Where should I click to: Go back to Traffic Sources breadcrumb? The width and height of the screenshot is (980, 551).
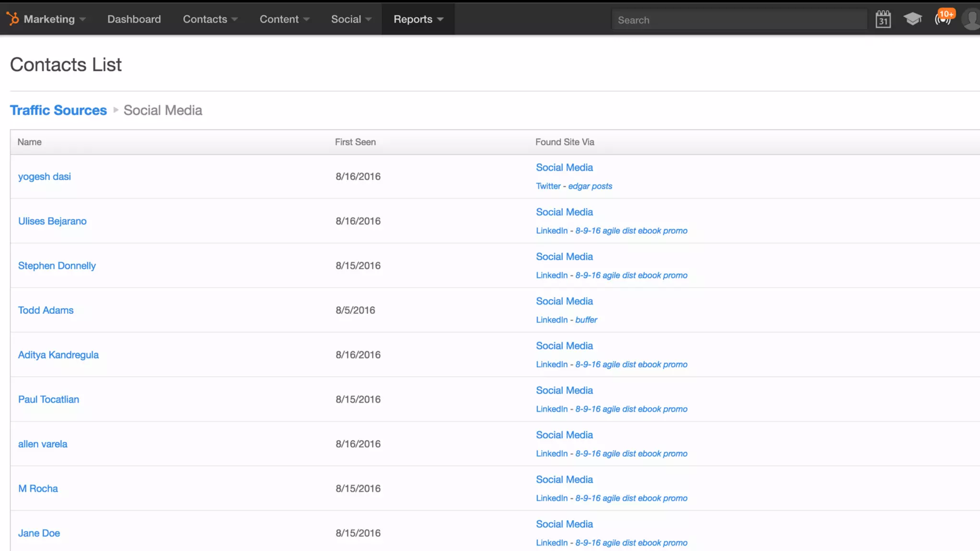58,110
